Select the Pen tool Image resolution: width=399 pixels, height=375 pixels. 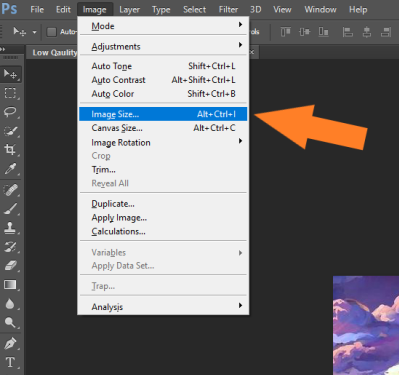[11, 343]
